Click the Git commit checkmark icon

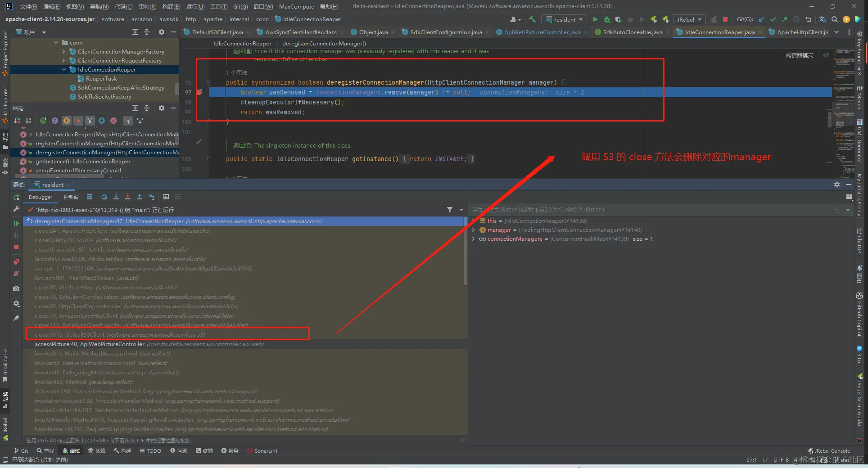[773, 19]
